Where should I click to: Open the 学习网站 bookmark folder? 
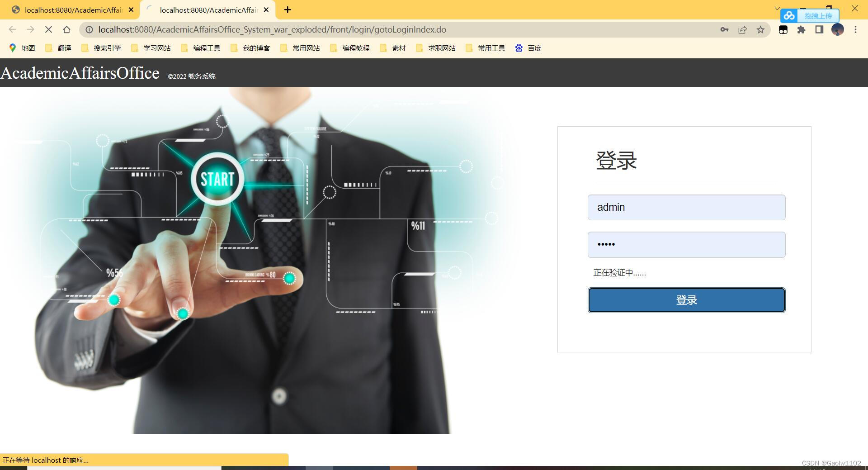click(151, 48)
